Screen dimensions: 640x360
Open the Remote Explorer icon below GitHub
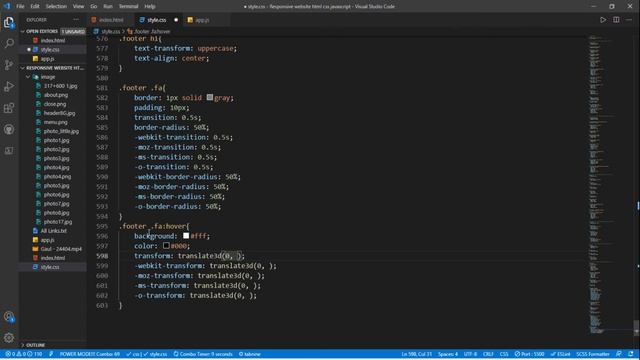[x=9, y=151]
